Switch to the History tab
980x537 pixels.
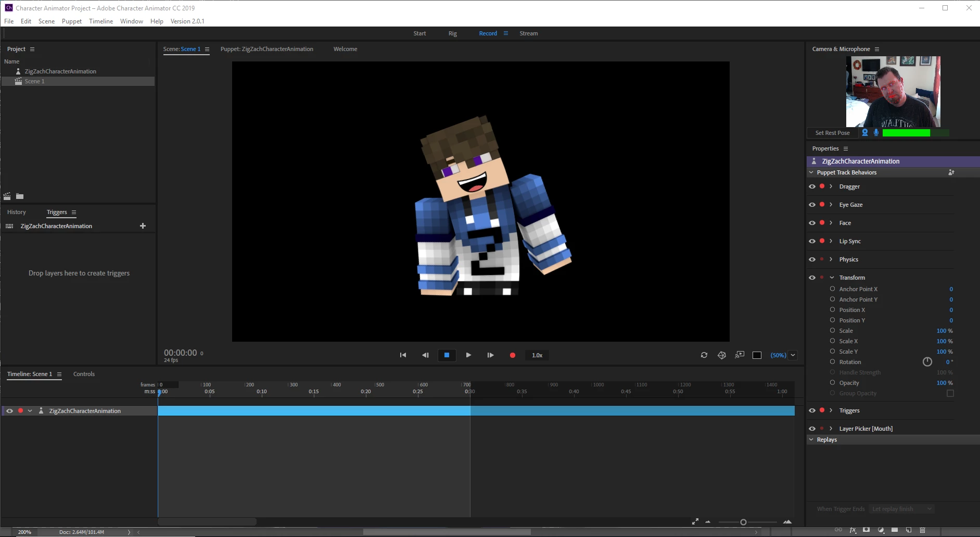pos(17,213)
